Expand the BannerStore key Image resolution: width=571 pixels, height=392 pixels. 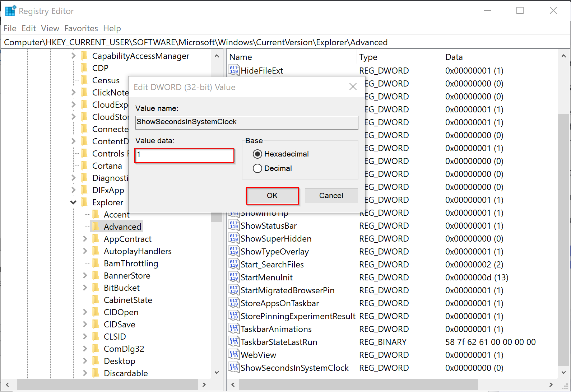(85, 275)
